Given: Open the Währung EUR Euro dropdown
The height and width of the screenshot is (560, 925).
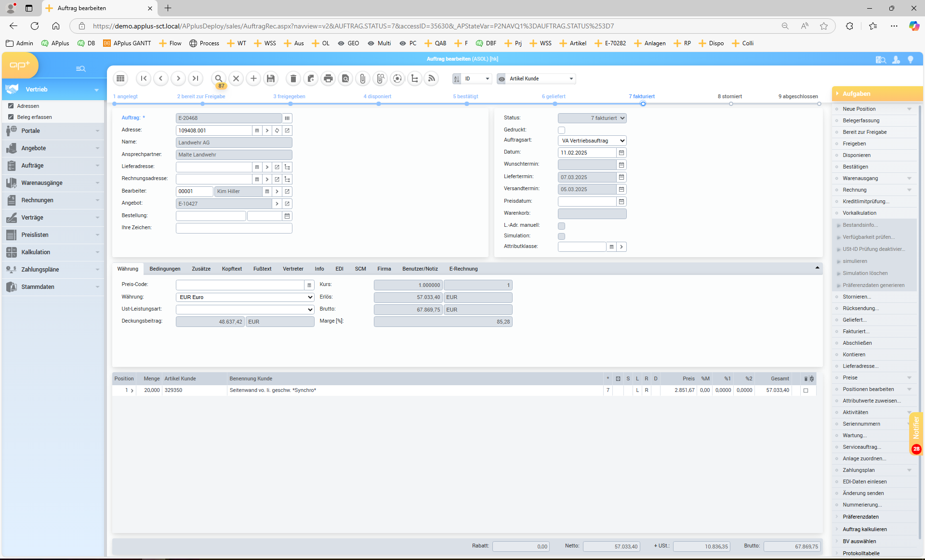Looking at the screenshot, I should [x=245, y=297].
